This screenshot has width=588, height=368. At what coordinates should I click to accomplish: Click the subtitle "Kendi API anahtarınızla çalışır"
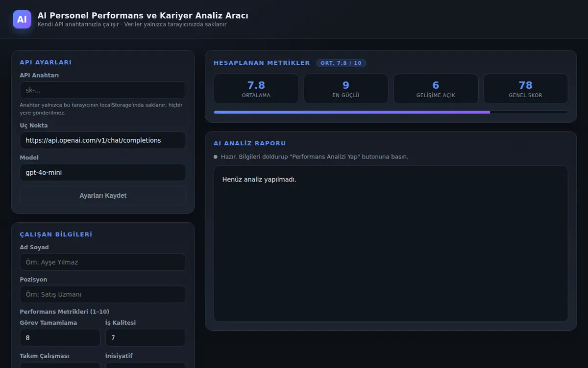click(78, 25)
